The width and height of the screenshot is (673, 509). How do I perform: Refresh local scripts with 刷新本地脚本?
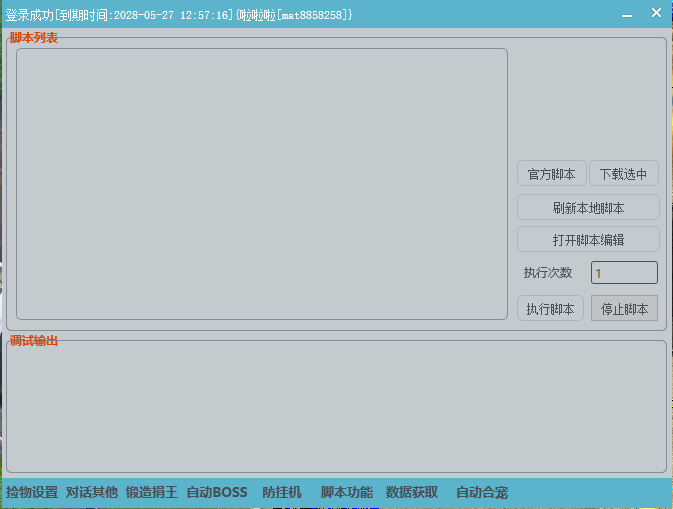pyautogui.click(x=588, y=208)
